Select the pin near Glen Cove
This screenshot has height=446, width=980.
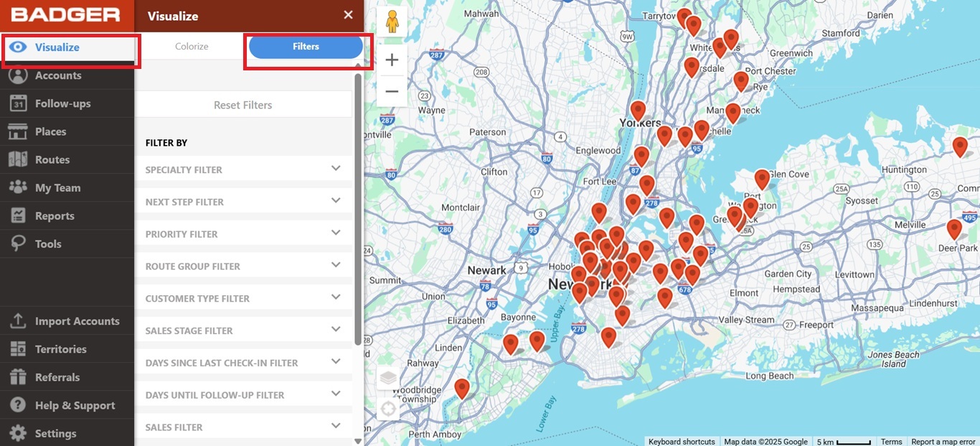pyautogui.click(x=762, y=179)
